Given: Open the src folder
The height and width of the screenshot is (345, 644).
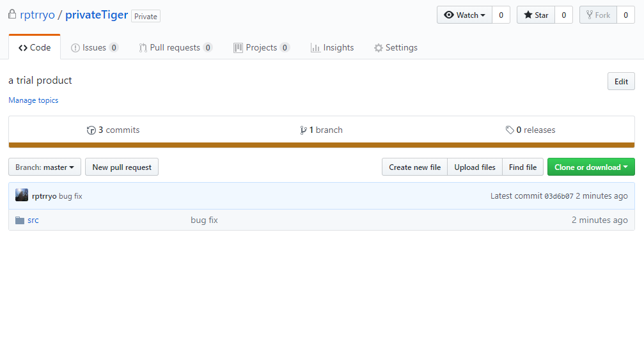Looking at the screenshot, I should (33, 220).
